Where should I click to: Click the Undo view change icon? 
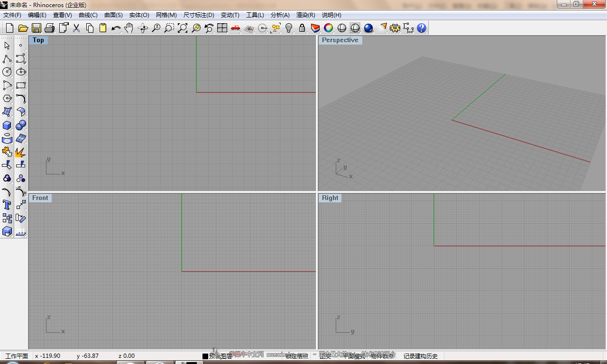point(209,28)
